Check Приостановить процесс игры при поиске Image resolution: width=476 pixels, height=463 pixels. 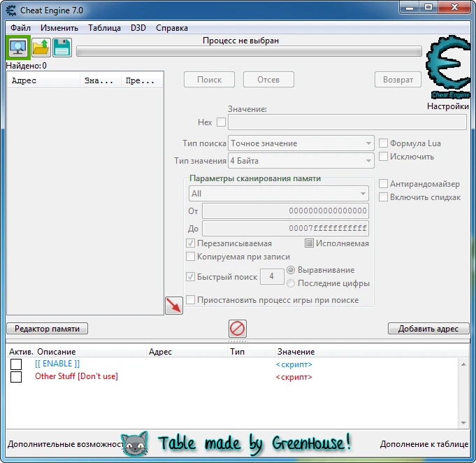click(x=190, y=300)
